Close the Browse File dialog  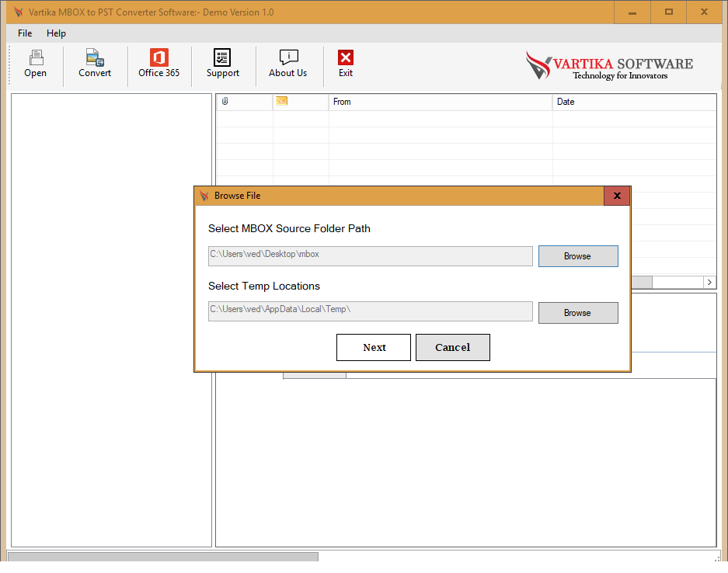[617, 196]
